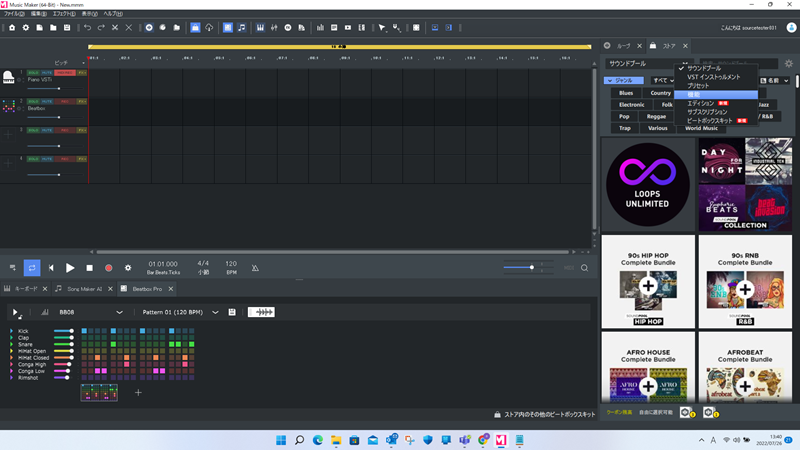
Task: Select the Reggae genre button
Action: pyautogui.click(x=656, y=116)
